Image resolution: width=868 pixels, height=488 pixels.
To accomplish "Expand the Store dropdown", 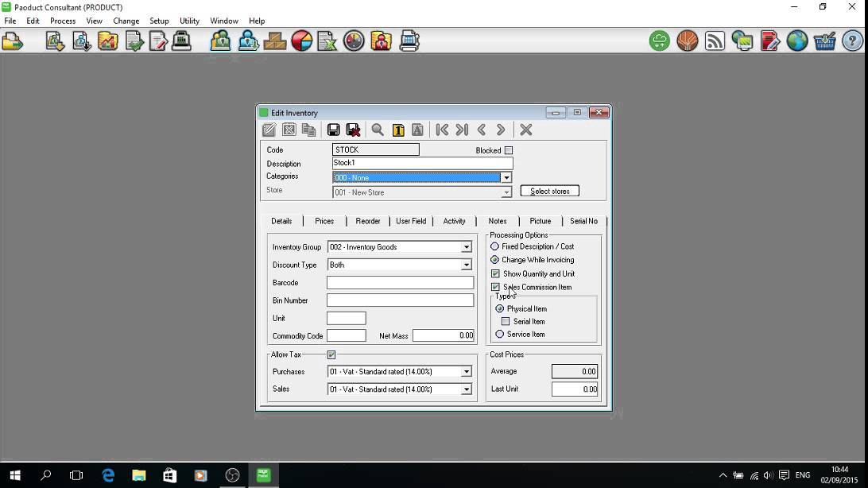I will pyautogui.click(x=506, y=192).
